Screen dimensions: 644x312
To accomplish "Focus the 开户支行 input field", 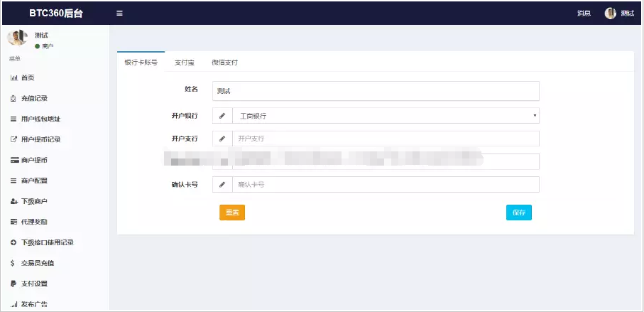I will click(x=386, y=139).
